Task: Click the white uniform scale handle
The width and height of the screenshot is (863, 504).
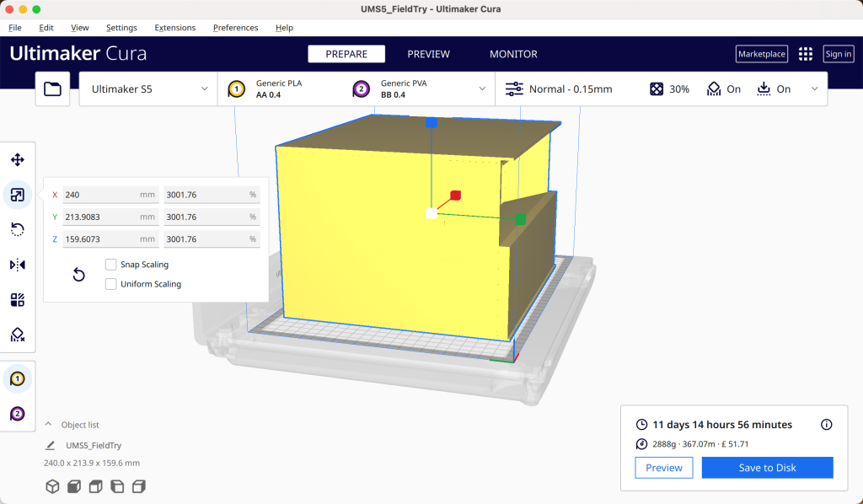Action: tap(431, 213)
